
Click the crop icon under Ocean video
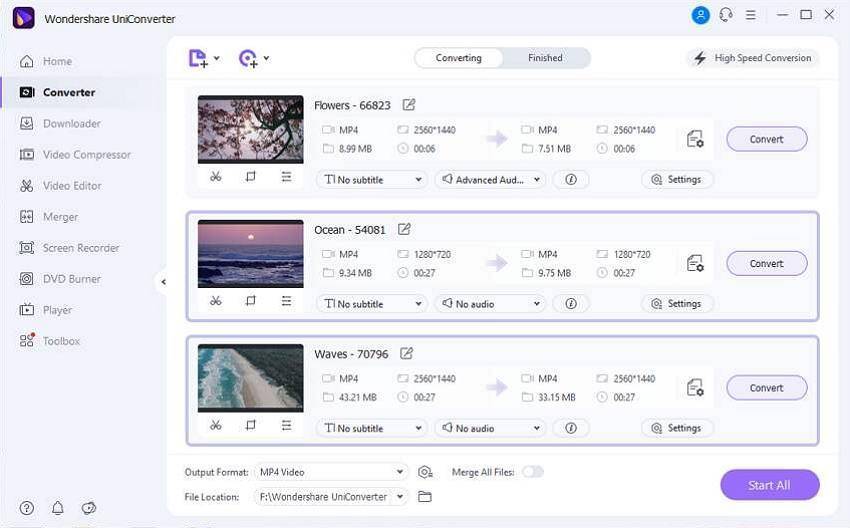(251, 301)
